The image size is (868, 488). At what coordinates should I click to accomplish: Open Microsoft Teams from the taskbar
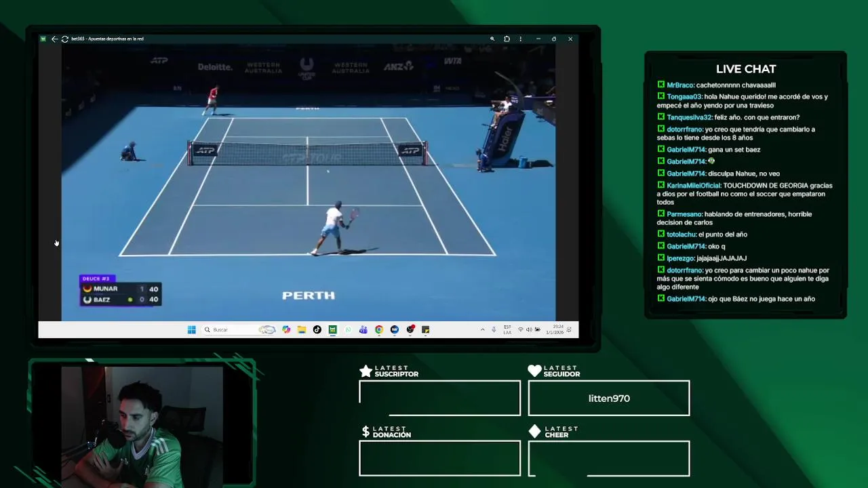click(363, 329)
